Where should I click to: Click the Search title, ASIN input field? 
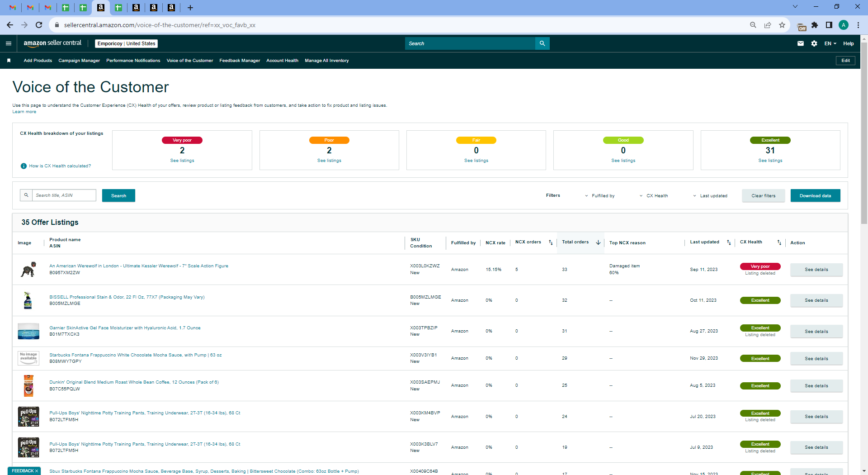(64, 195)
